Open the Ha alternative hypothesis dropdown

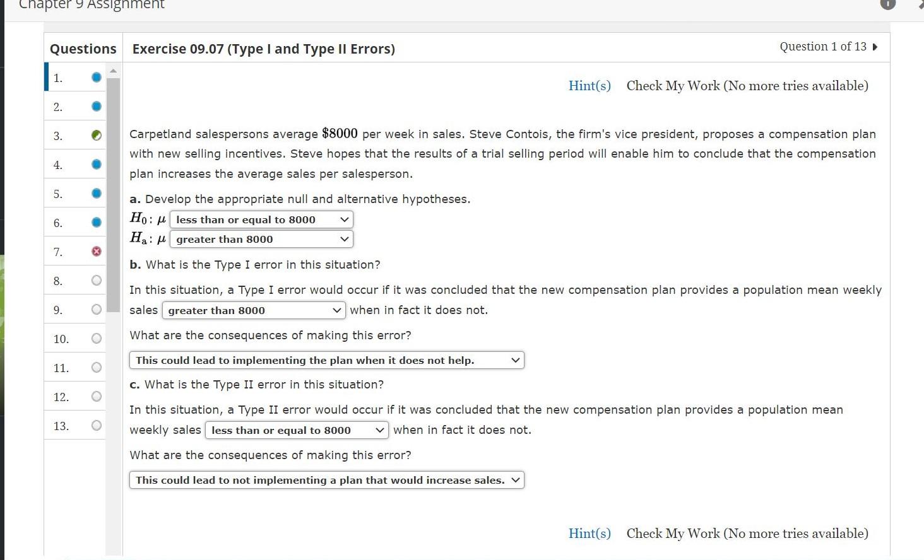pyautogui.click(x=261, y=240)
